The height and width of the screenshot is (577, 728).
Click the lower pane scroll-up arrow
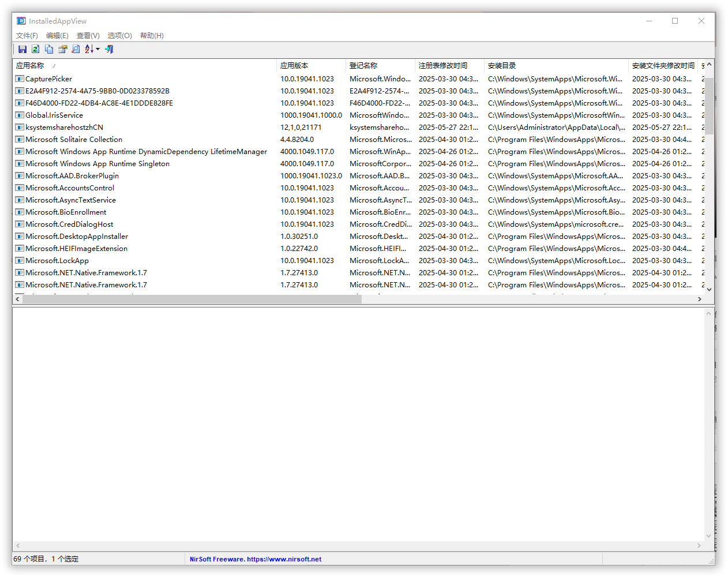(x=709, y=313)
